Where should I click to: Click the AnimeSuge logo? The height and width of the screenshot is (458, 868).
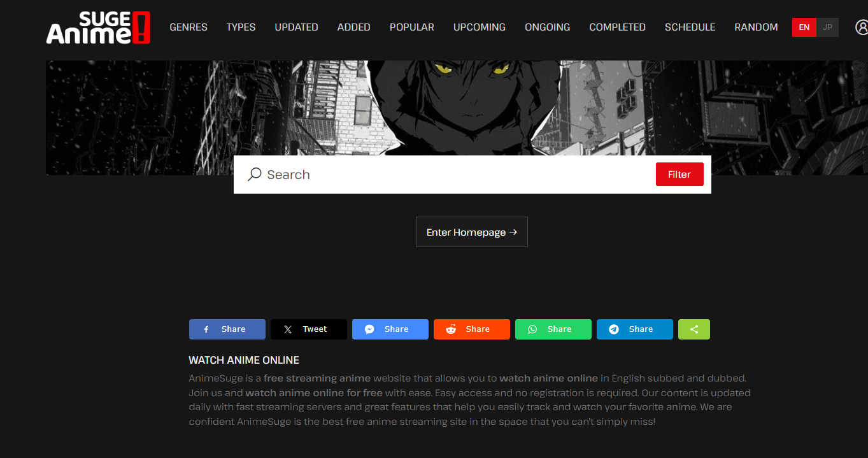point(98,27)
